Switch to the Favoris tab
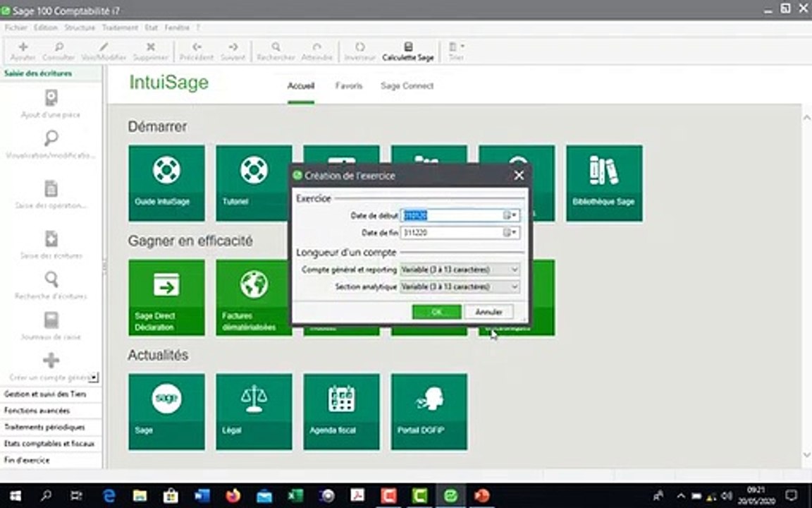The image size is (812, 508). (348, 86)
